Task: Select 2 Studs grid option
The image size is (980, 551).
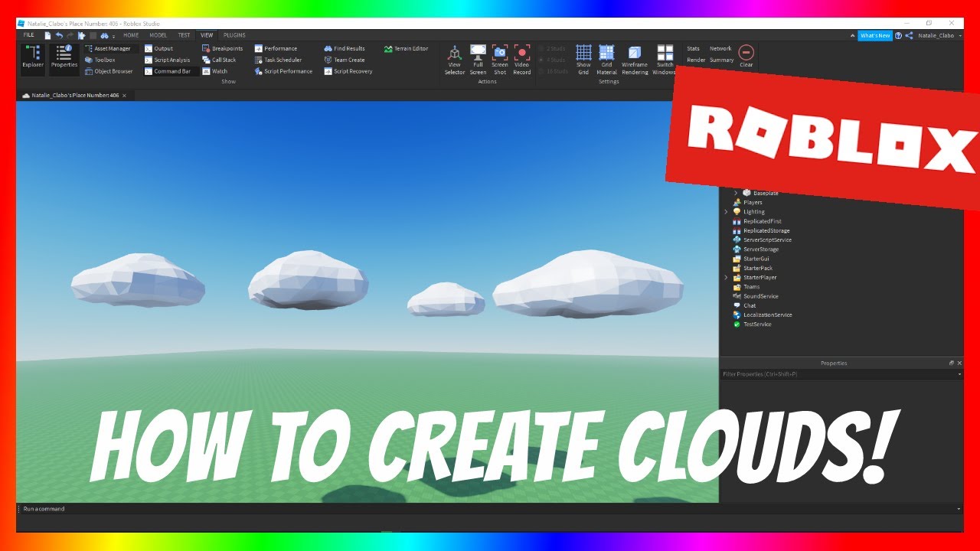Action: coord(553,48)
